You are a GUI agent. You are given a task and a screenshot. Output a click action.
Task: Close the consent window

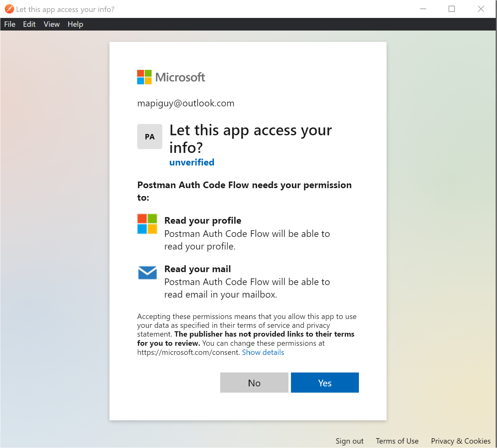tap(481, 9)
